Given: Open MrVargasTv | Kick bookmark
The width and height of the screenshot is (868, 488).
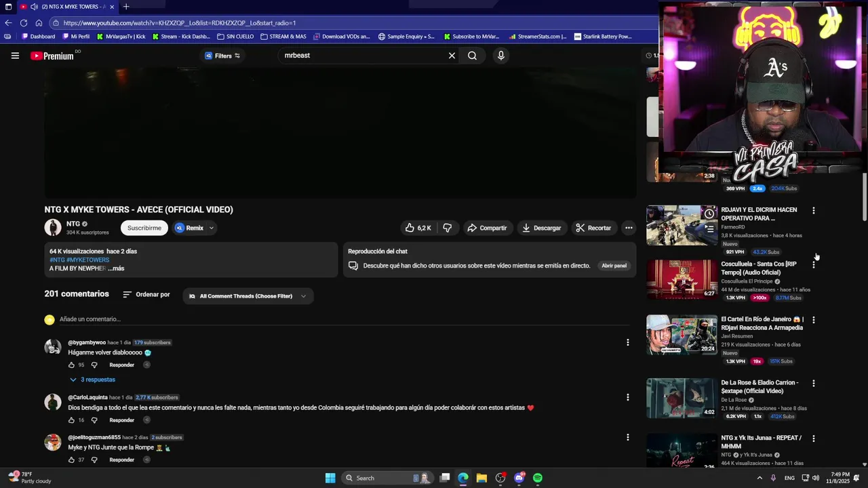Looking at the screenshot, I should tap(121, 37).
